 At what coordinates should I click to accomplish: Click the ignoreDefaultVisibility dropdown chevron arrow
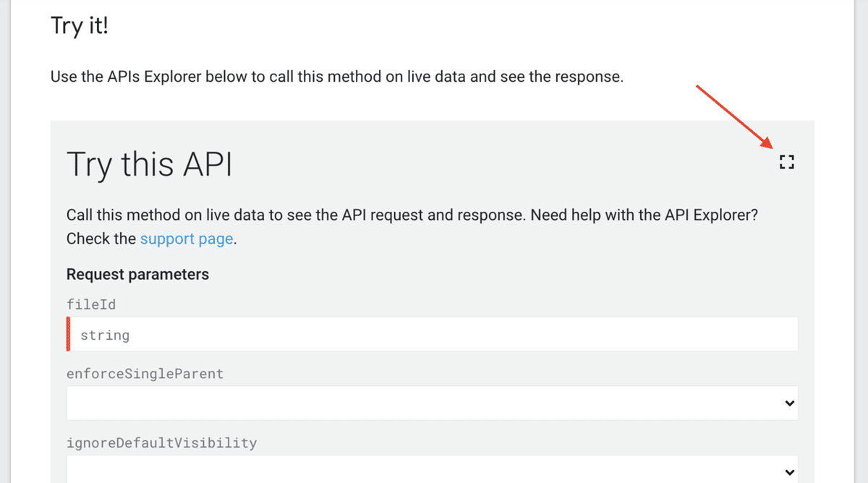[x=789, y=472]
